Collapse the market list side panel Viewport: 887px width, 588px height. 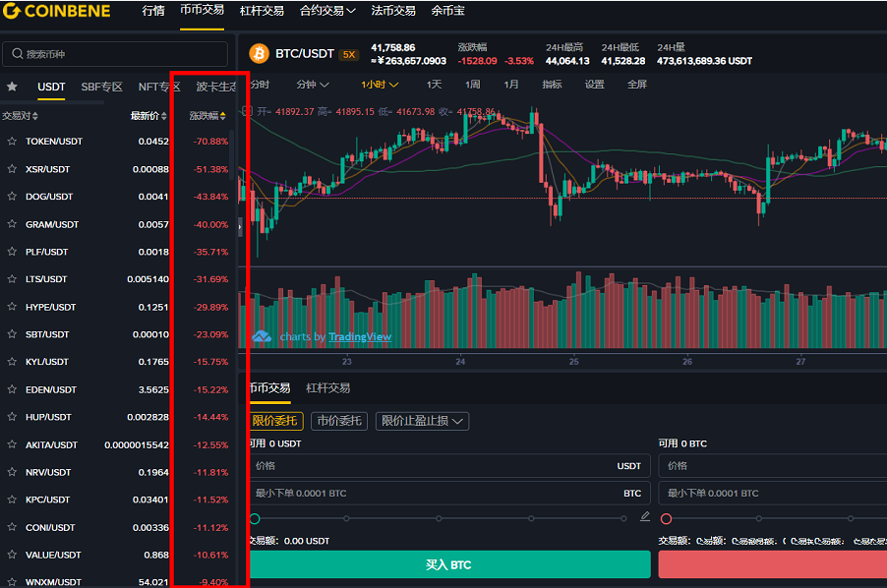(x=240, y=227)
